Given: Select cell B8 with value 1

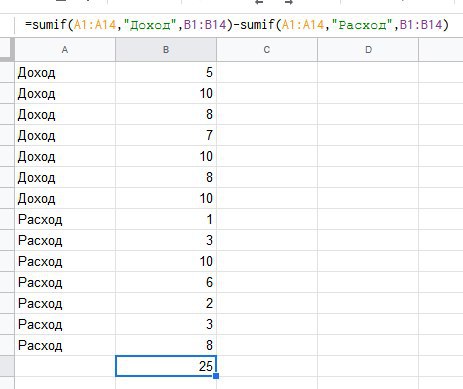Looking at the screenshot, I should pos(166,219).
